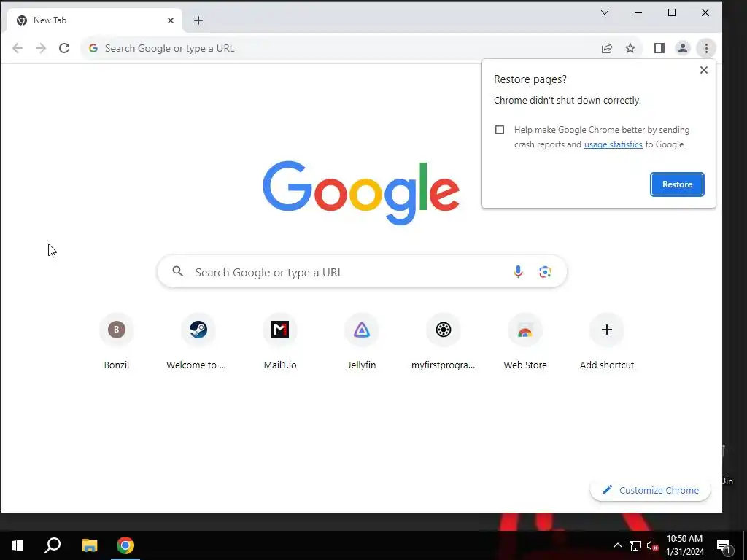Click the Google logo
747x560 pixels.
(361, 192)
